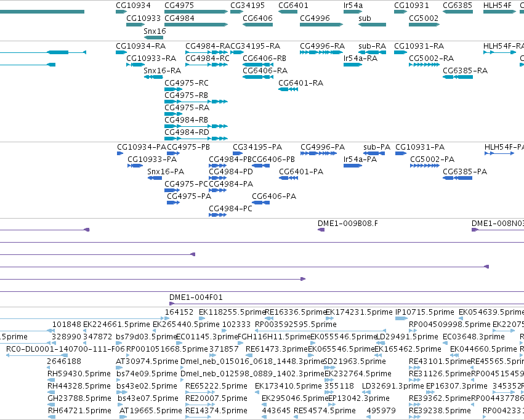The image size is (524, 420).
Task: Select the CG6406-PA protein label
Action: (x=274, y=196)
